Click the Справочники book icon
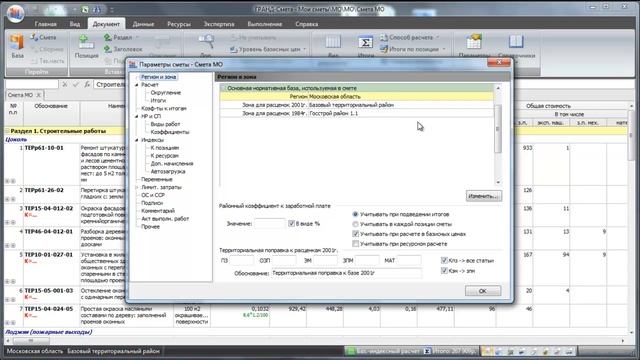Viewport: 640px width, 360px height. [x=516, y=42]
